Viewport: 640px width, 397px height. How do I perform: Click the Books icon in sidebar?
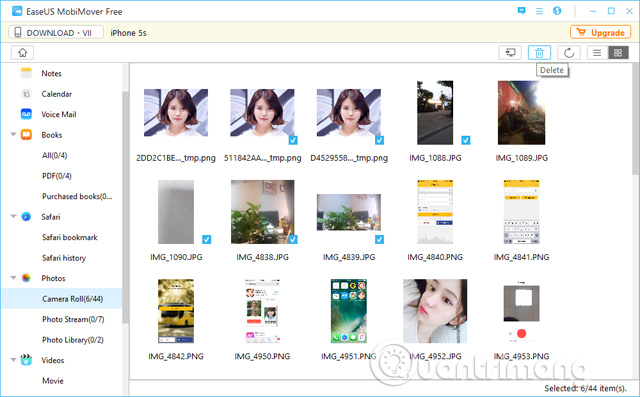[x=26, y=135]
